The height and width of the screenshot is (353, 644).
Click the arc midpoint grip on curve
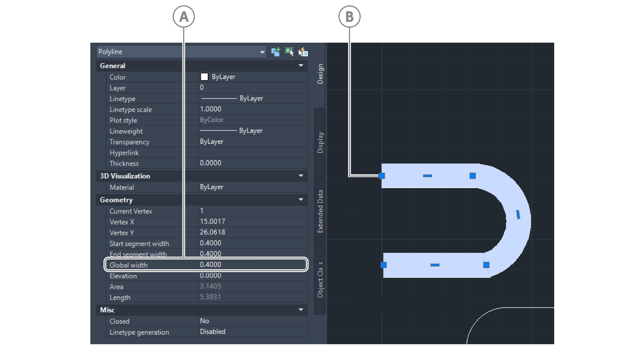(518, 215)
